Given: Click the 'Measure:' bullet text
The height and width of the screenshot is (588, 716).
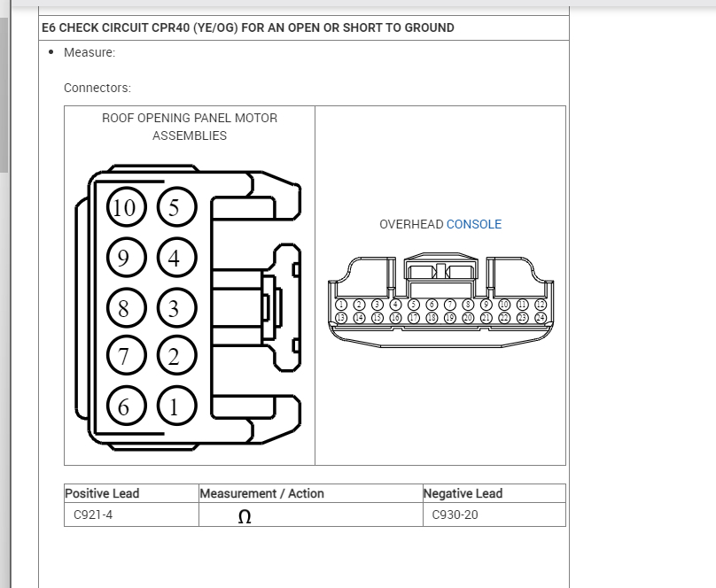Looking at the screenshot, I should (x=89, y=52).
